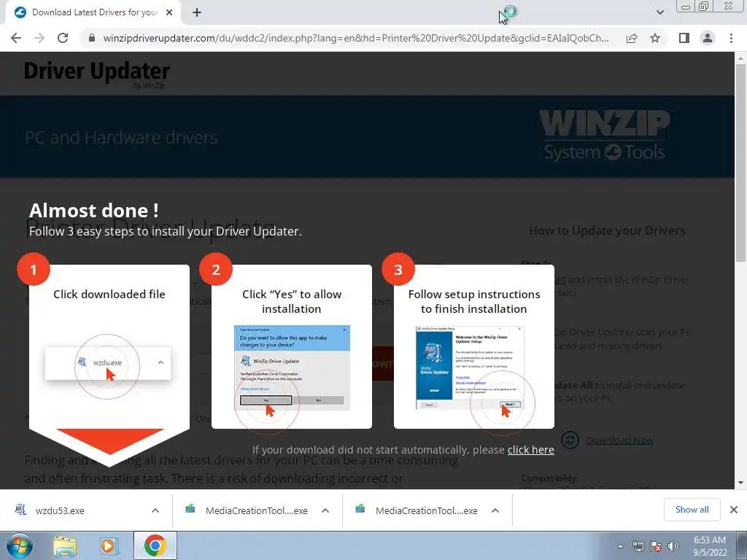The image size is (747, 560).
Task: Open the volume speaker tray icon
Action: pyautogui.click(x=673, y=546)
